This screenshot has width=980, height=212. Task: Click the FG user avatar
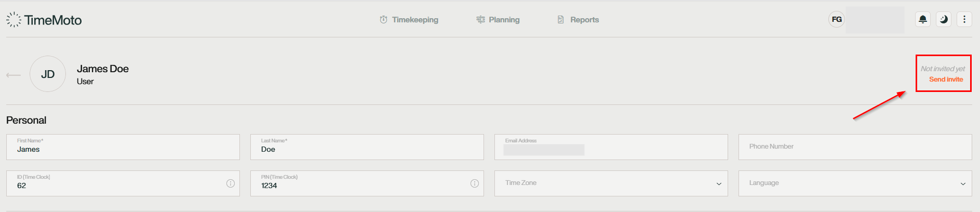pyautogui.click(x=837, y=19)
